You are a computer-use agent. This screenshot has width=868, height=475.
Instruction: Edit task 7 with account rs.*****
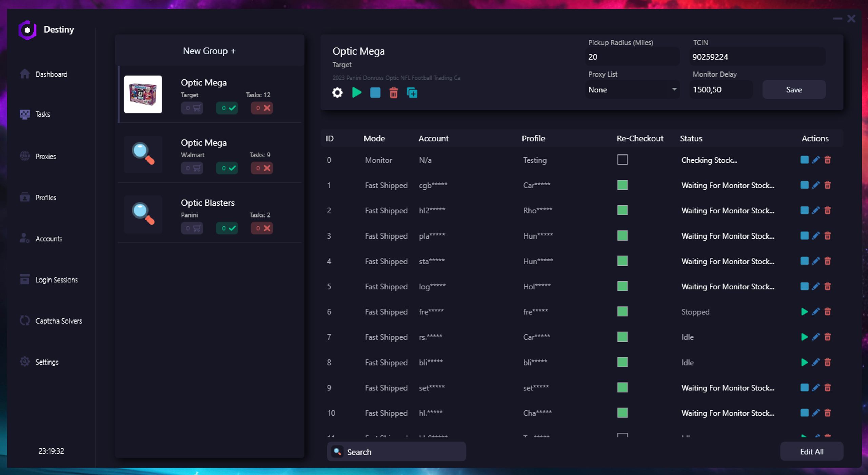pyautogui.click(x=816, y=337)
